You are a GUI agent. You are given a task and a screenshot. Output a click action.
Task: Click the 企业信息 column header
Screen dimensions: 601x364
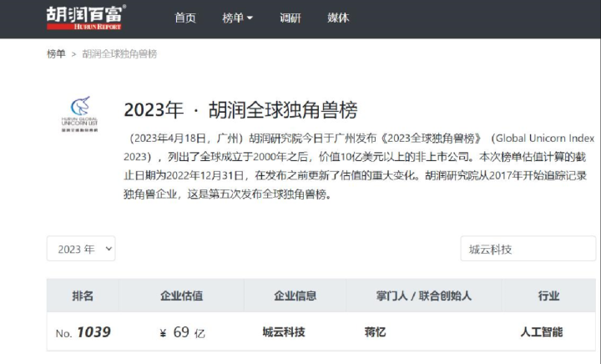click(x=295, y=296)
